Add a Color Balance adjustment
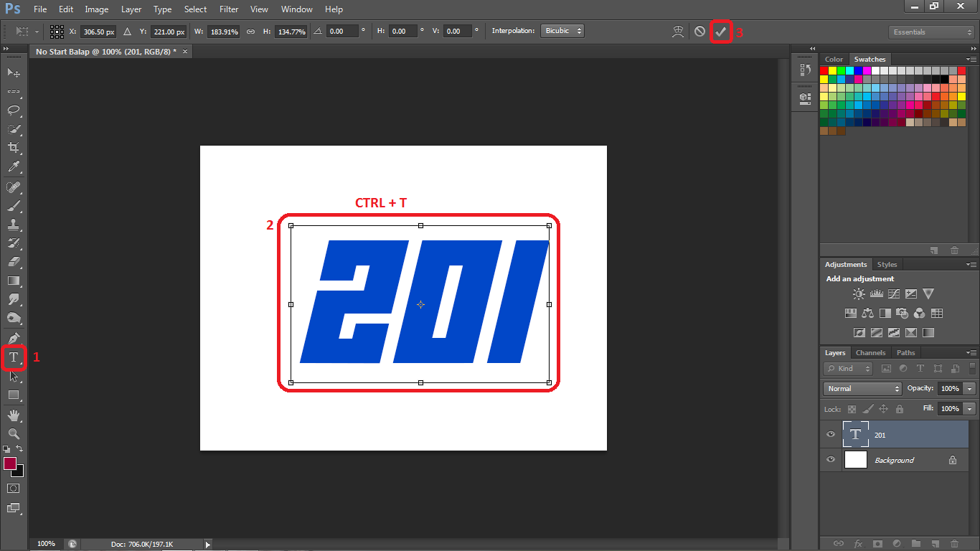This screenshot has width=980, height=551. (x=868, y=313)
